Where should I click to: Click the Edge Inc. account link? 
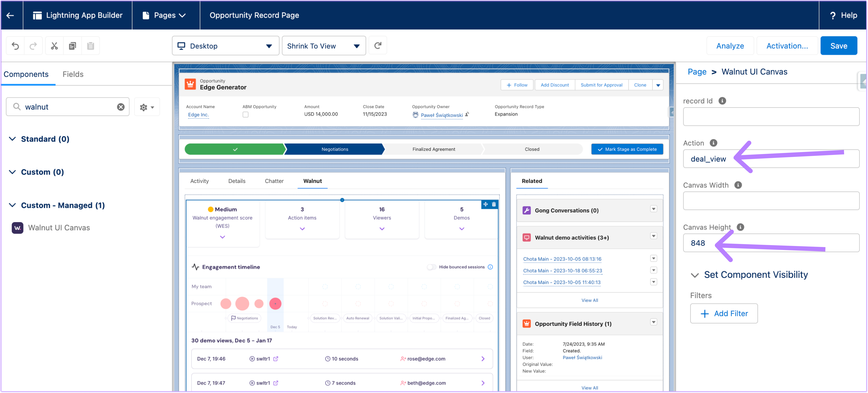(x=198, y=115)
